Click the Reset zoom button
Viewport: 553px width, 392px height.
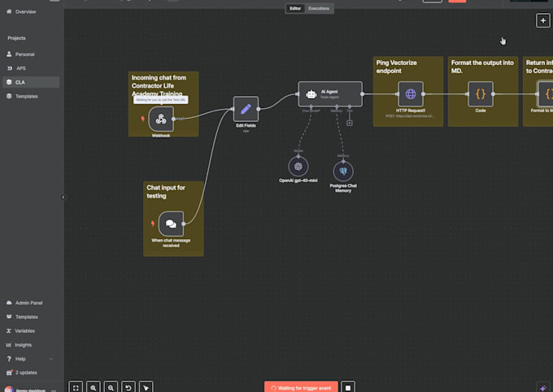pos(128,387)
